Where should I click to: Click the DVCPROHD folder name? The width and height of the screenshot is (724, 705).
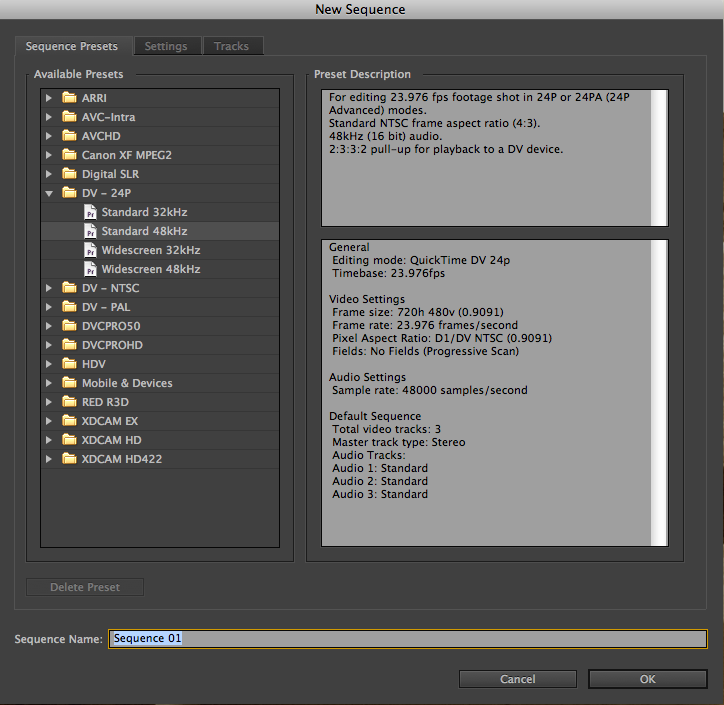coord(112,345)
